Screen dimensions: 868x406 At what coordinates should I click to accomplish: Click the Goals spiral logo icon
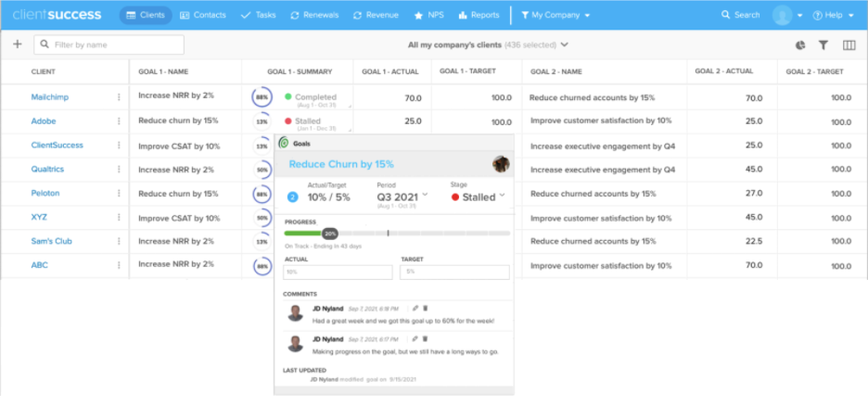pos(284,143)
